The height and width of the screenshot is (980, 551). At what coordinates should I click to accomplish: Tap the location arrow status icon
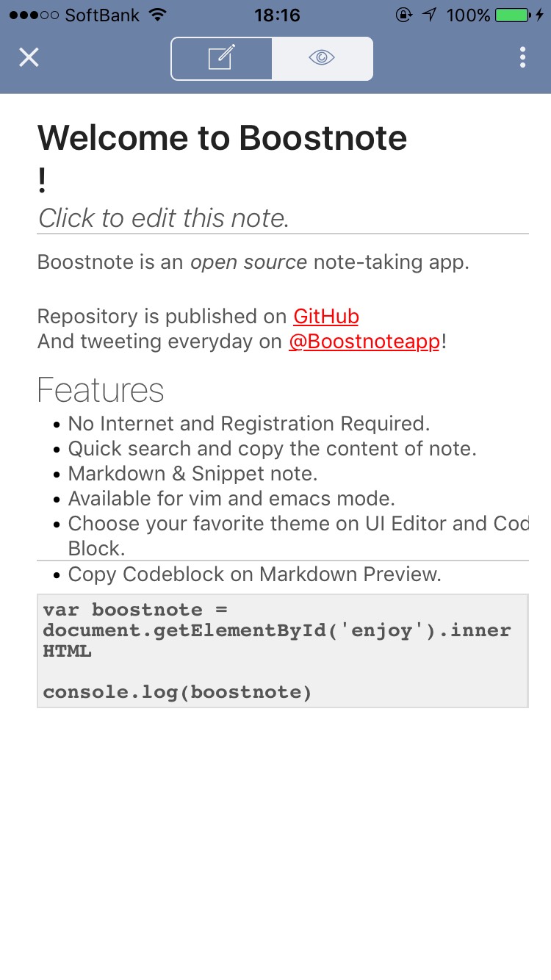(430, 15)
